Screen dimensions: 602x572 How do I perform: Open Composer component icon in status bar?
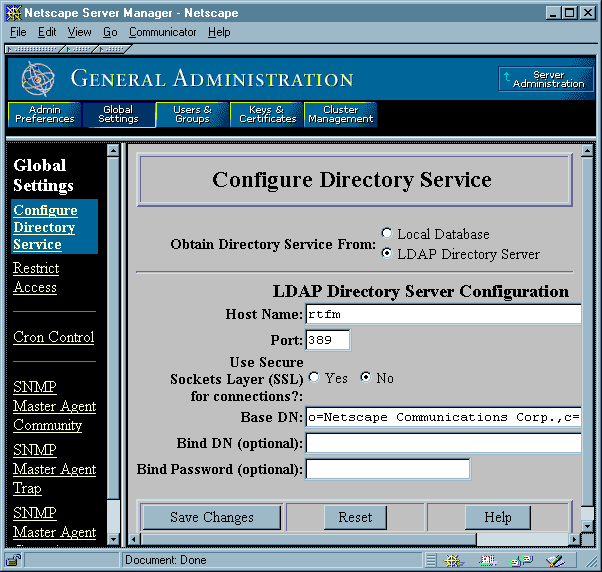[x=555, y=560]
